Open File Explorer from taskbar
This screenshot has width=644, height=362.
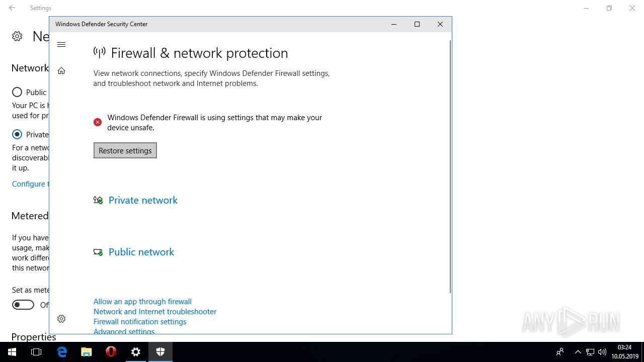point(87,352)
